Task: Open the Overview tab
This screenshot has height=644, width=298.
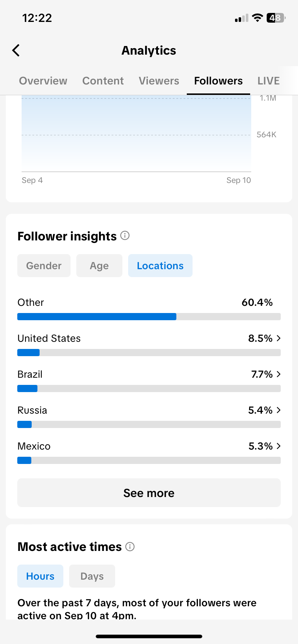Action: 43,81
